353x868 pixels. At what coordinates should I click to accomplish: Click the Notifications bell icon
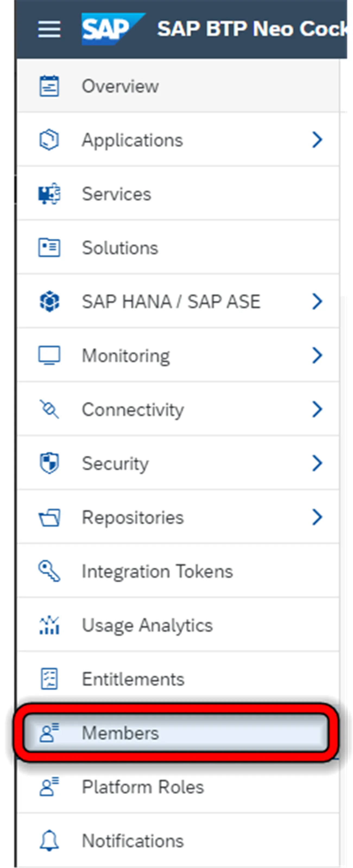point(49,841)
